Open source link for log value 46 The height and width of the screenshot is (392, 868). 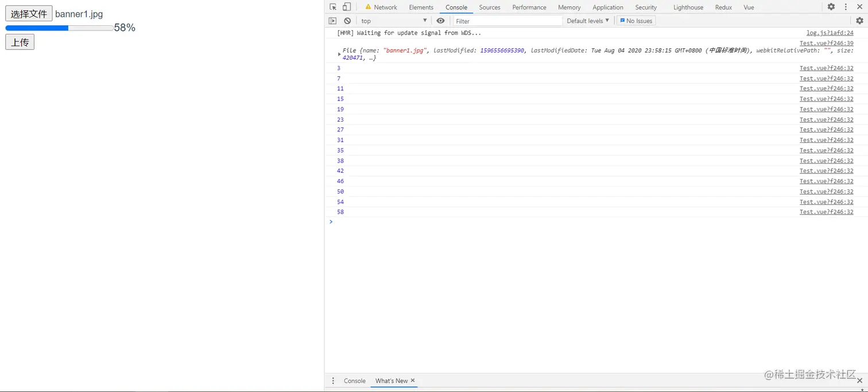pos(826,181)
